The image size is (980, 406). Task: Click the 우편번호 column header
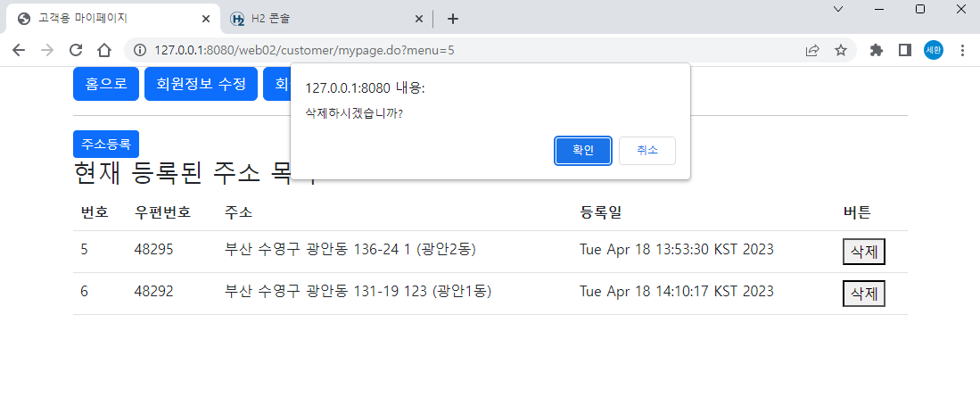point(162,212)
